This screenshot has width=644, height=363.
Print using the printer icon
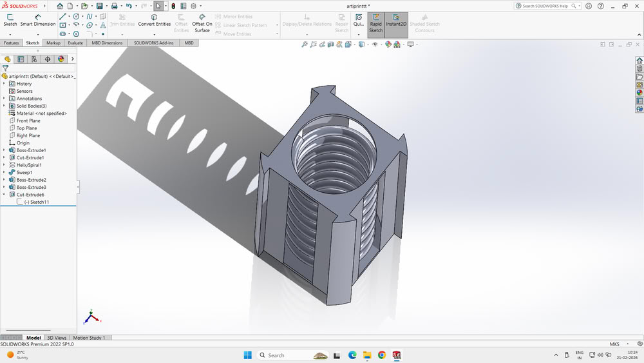(x=114, y=6)
